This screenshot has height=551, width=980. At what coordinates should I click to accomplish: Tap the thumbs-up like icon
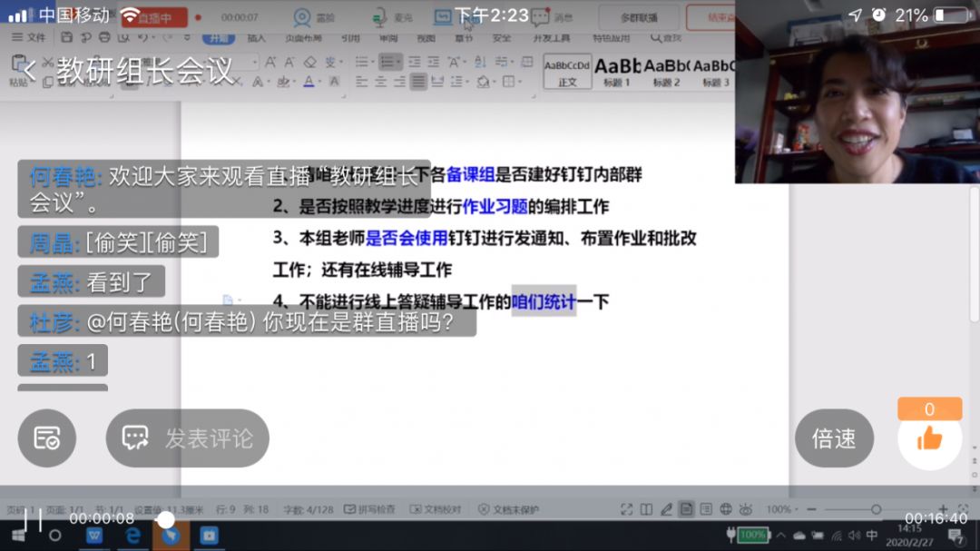(x=929, y=439)
